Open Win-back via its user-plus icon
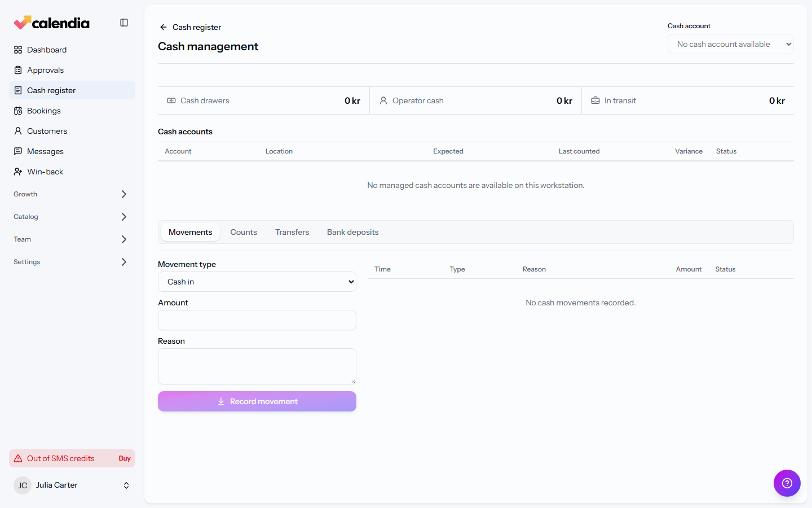This screenshot has width=812, height=508. click(x=18, y=172)
